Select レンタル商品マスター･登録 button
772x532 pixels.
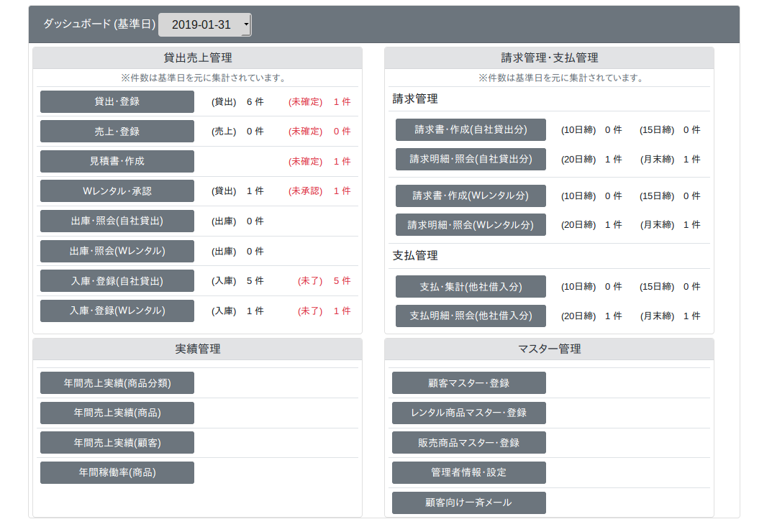click(x=468, y=413)
